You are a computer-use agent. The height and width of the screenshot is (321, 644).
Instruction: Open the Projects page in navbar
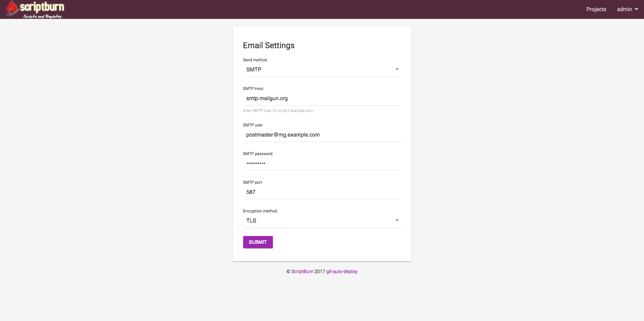click(x=596, y=9)
